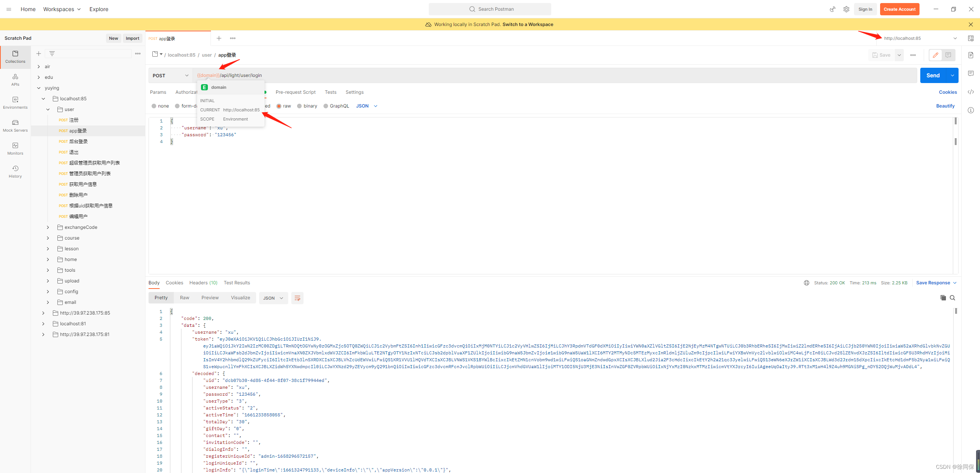
Task: Toggle the response line wrap icon
Action: pos(297,298)
